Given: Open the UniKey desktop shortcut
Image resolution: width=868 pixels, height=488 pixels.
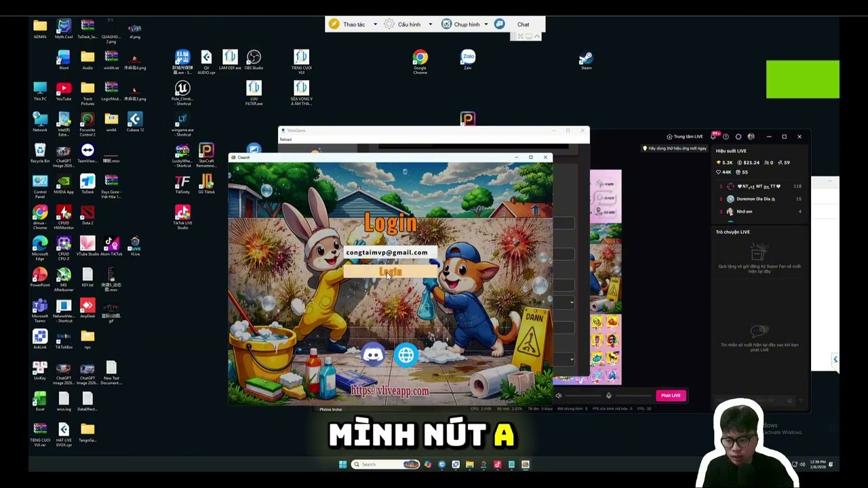Looking at the screenshot, I should [x=40, y=370].
